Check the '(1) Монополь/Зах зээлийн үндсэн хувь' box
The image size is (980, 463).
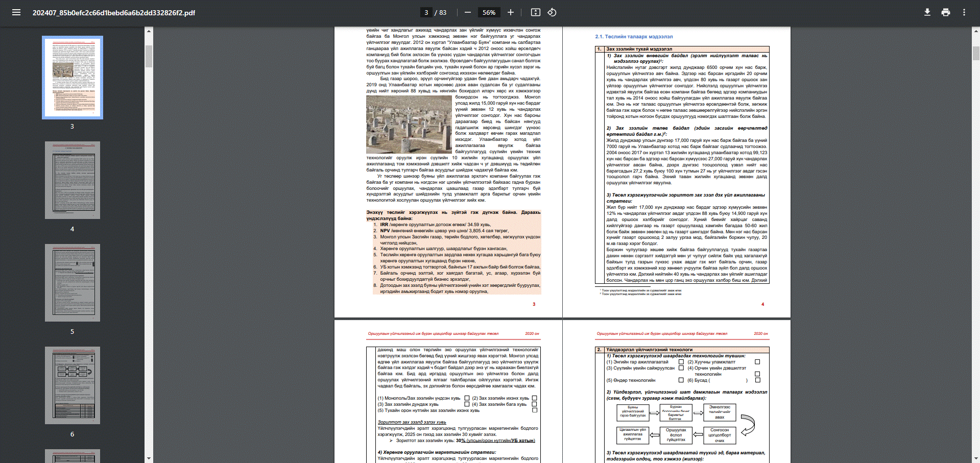[x=467, y=398]
